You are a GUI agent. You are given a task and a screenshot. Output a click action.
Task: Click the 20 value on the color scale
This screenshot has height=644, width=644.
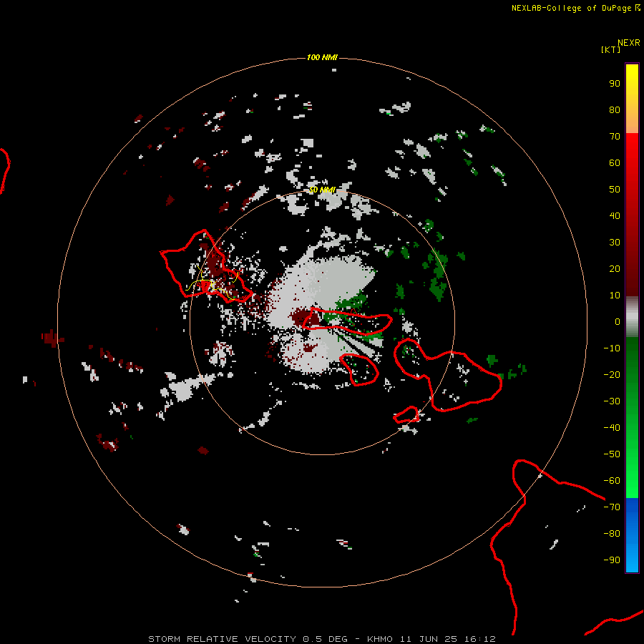(615, 268)
